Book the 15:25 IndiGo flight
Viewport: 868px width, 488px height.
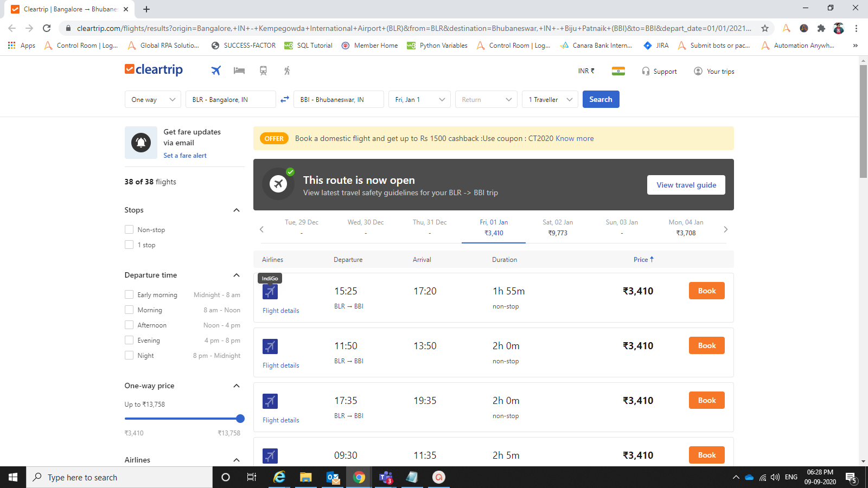[x=706, y=291]
